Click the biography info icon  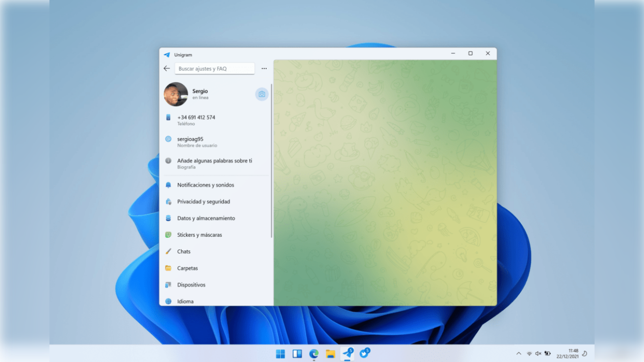(169, 161)
